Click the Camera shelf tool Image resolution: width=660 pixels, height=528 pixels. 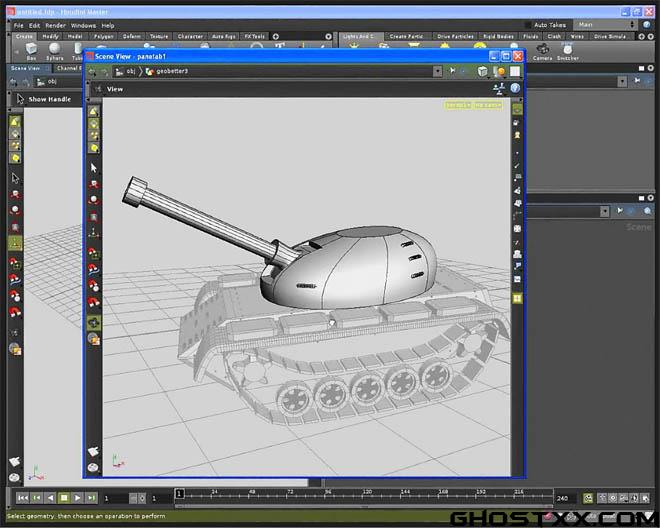coord(542,52)
